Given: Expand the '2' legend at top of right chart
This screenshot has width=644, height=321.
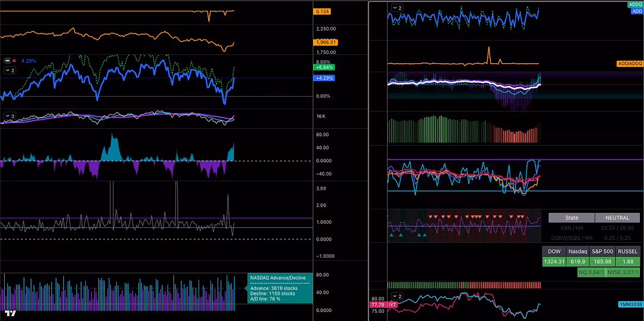Looking at the screenshot, I should tap(397, 8).
